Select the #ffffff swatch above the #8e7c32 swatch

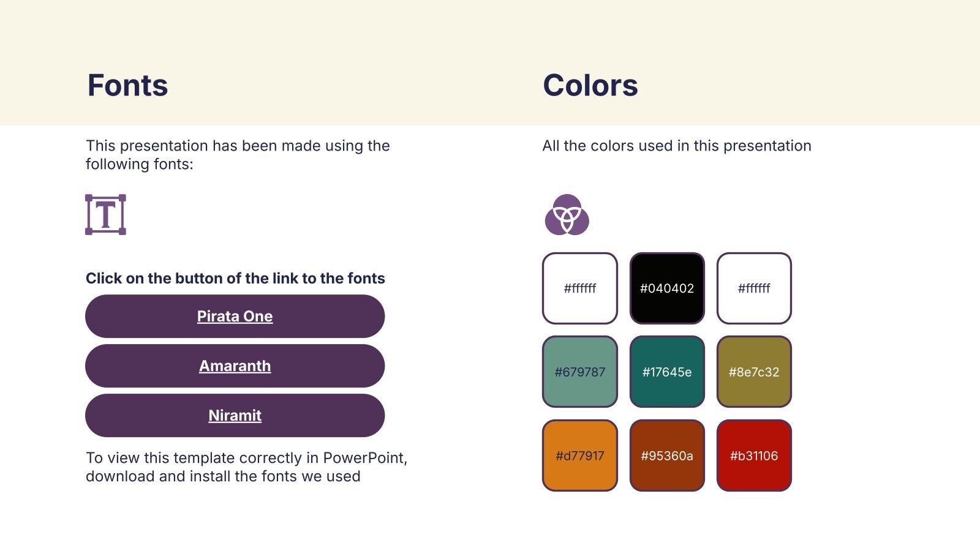click(x=754, y=288)
